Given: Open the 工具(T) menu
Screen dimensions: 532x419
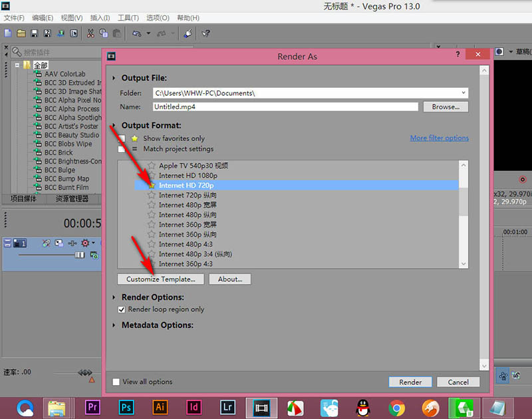Looking at the screenshot, I should (128, 18).
